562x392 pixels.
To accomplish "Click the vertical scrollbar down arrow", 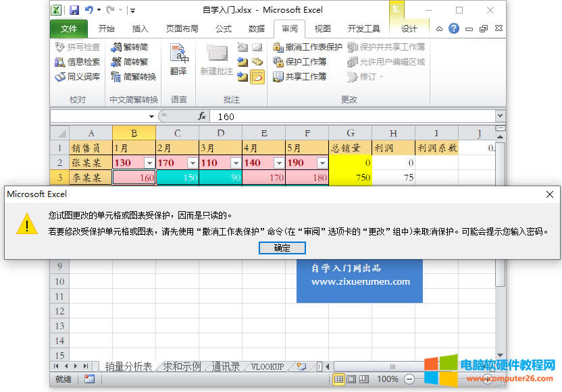I will 499,354.
